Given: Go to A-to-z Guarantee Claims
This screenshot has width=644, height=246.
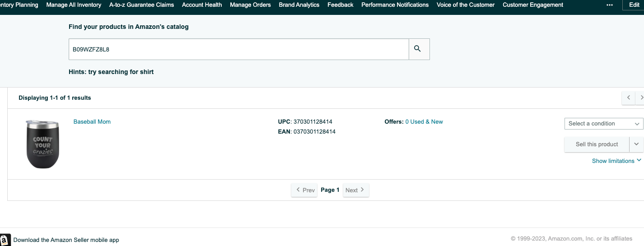Looking at the screenshot, I should click(x=141, y=5).
